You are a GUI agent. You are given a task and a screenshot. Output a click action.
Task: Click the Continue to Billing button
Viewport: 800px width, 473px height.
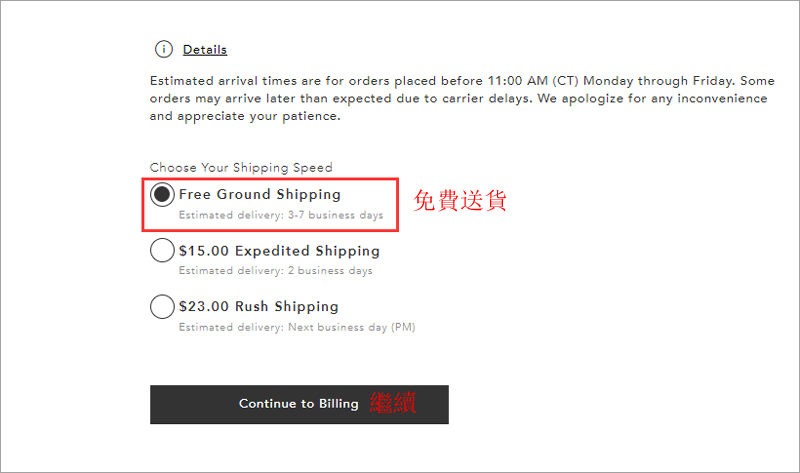point(299,405)
